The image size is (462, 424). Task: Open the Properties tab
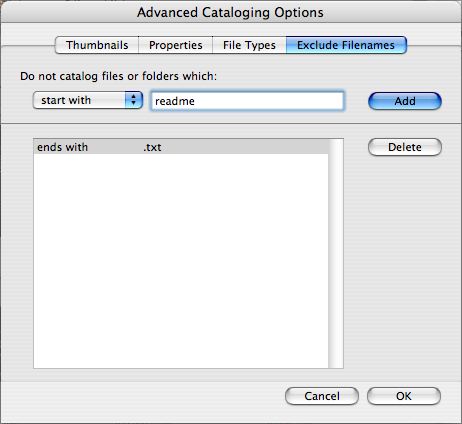pyautogui.click(x=176, y=45)
